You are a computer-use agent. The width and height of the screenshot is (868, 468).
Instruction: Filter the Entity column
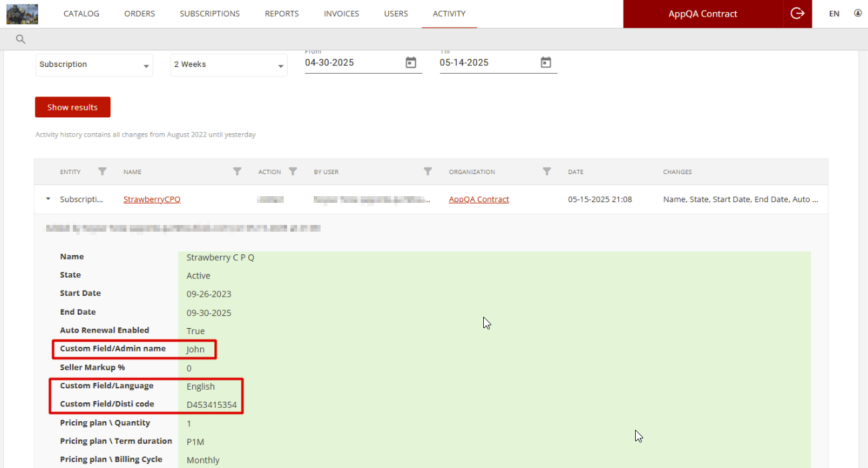pyautogui.click(x=102, y=171)
